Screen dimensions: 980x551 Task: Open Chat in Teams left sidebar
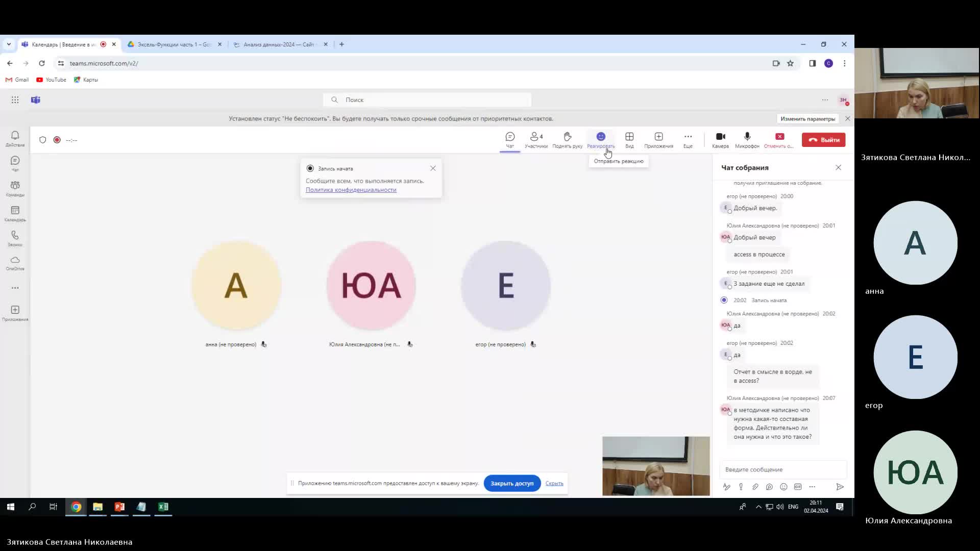tap(15, 163)
